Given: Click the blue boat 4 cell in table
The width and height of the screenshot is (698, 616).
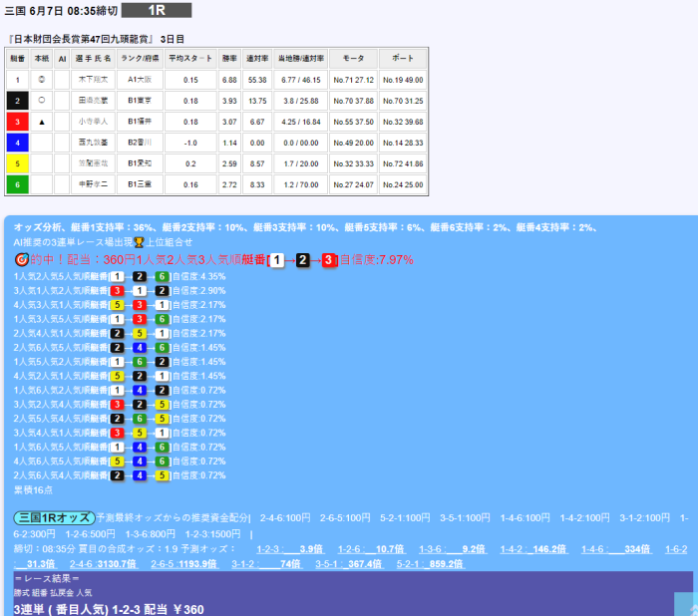Looking at the screenshot, I should [17, 143].
